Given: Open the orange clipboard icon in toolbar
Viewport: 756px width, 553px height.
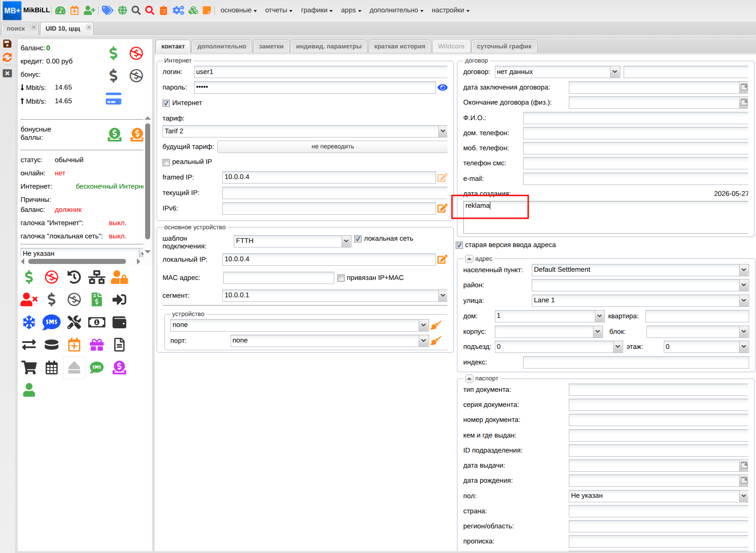Looking at the screenshot, I should [163, 11].
